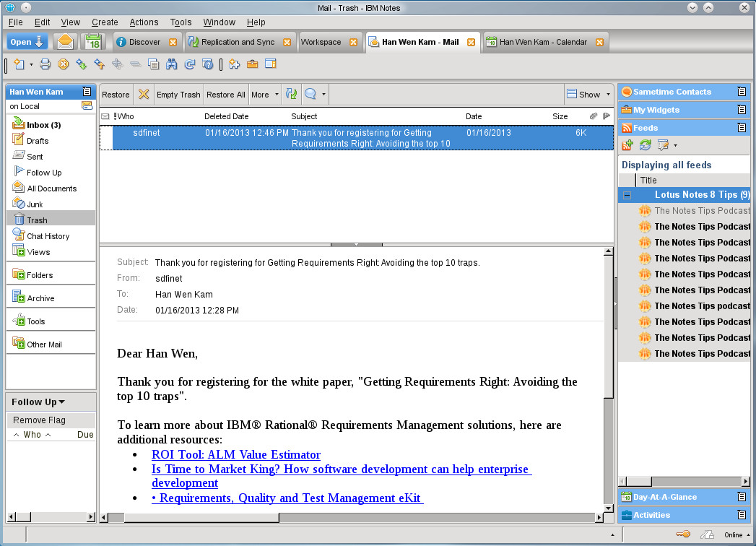Collapse the Lotus Notes 8 Tips feed

coord(627,195)
